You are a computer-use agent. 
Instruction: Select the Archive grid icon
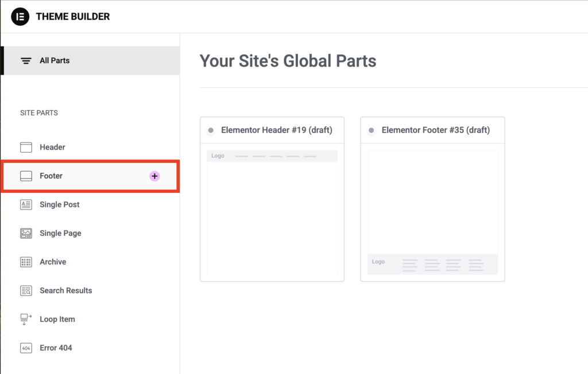[26, 262]
